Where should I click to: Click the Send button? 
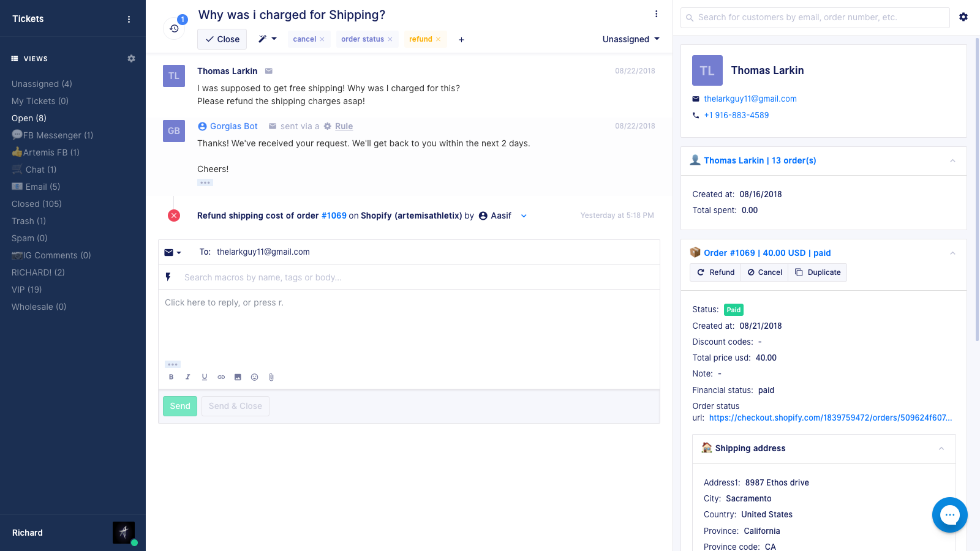(180, 406)
